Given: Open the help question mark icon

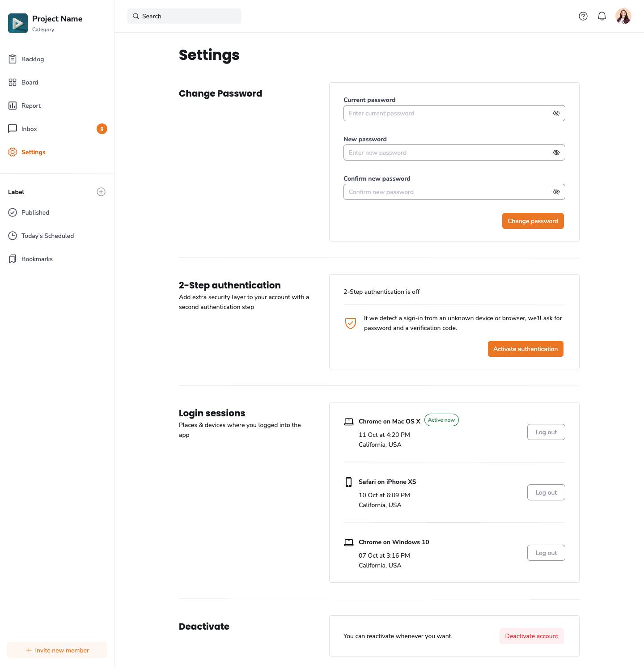Looking at the screenshot, I should click(x=583, y=16).
